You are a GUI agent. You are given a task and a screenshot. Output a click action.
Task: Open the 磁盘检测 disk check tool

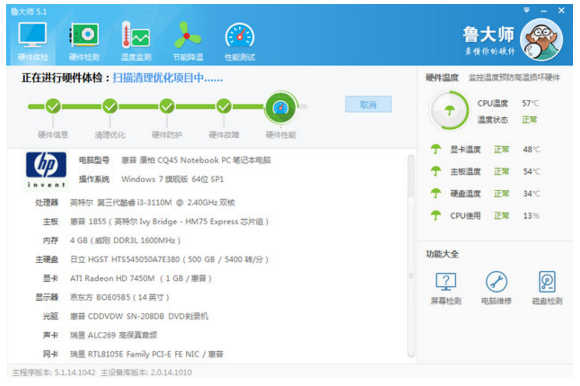[547, 288]
